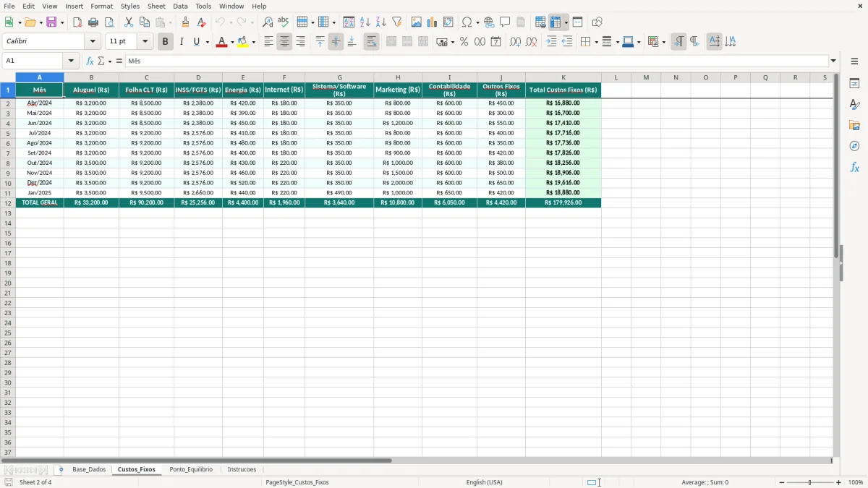Open the Font Size dropdown
The width and height of the screenshot is (868, 488).
145,42
